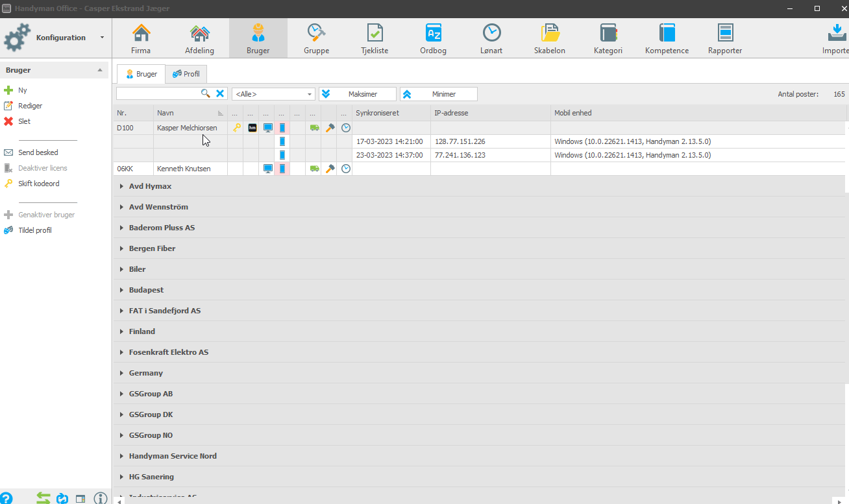Expand the Baderom Pluss AS group

pos(121,228)
